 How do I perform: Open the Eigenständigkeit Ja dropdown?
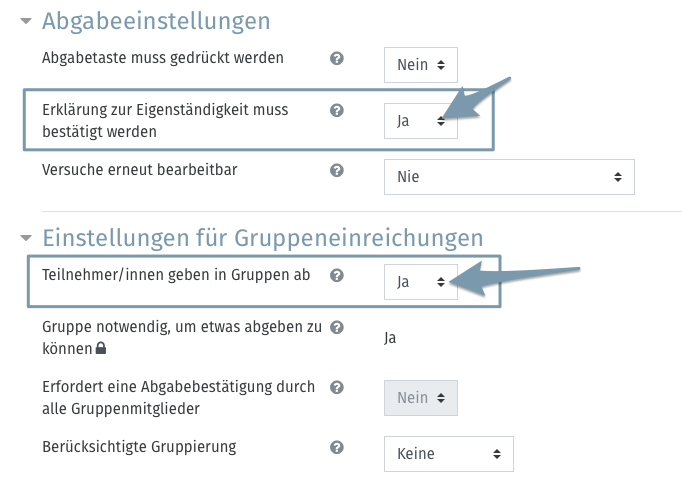pos(421,121)
